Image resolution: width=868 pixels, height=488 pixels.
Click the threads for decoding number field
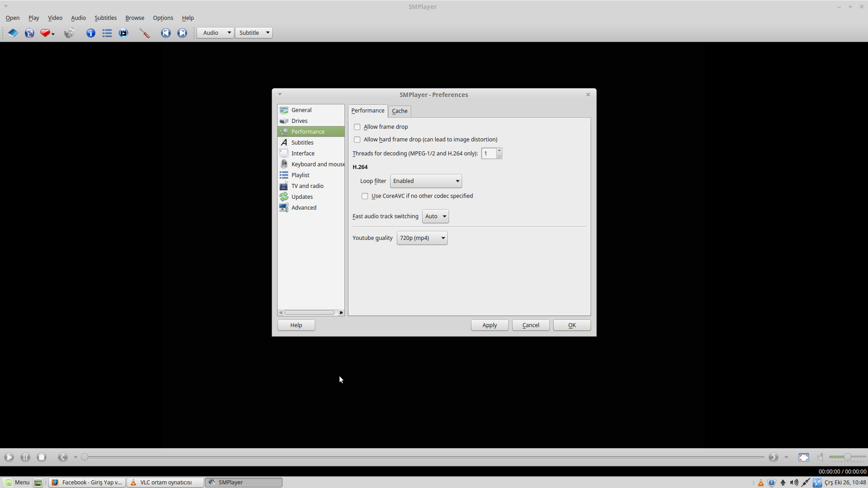(x=489, y=154)
